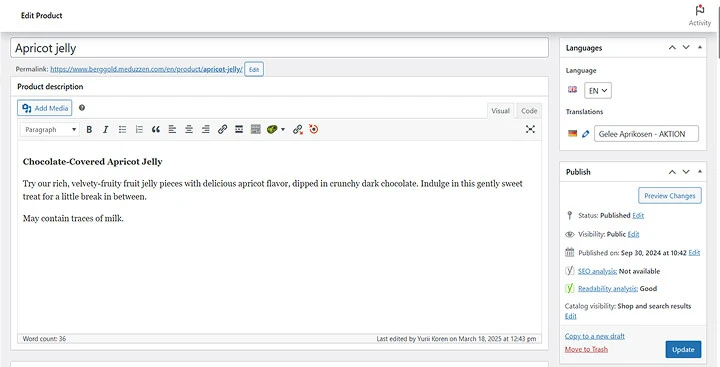Edit the Visibility Public setting
The height and width of the screenshot is (367, 720).
point(633,234)
